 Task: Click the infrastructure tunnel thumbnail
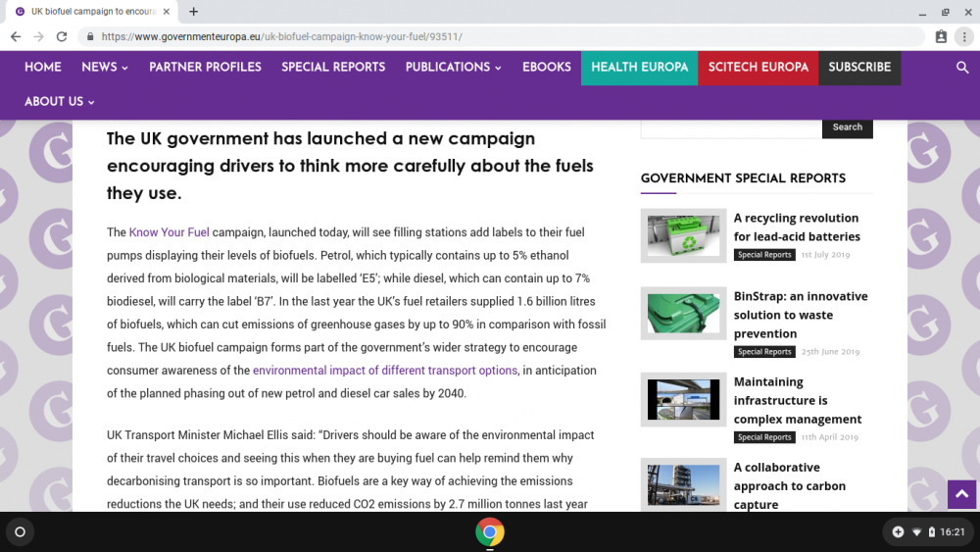click(683, 399)
